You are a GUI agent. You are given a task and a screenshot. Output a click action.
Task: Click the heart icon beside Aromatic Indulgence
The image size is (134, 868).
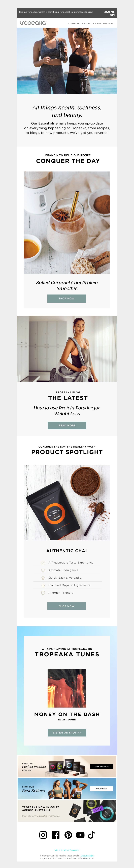click(43, 570)
